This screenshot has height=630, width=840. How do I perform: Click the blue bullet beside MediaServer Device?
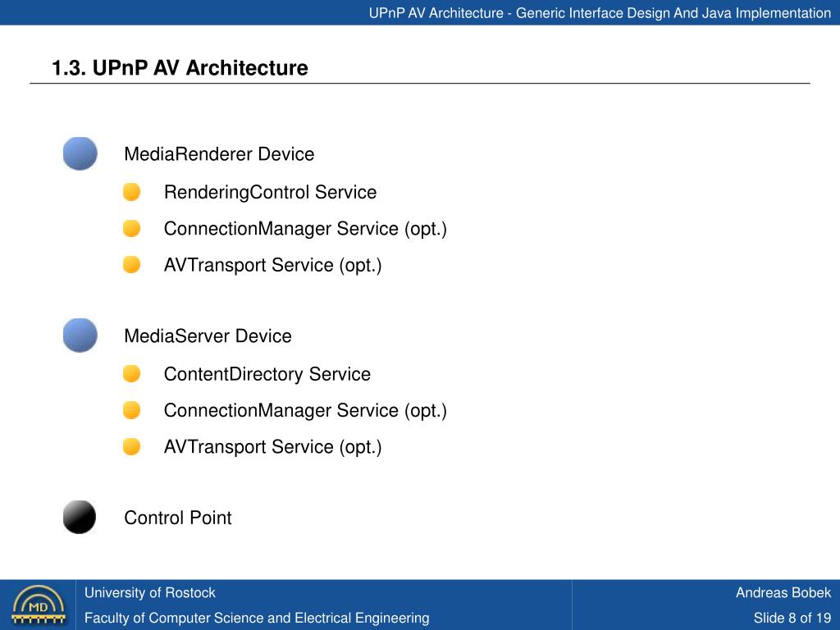80,336
